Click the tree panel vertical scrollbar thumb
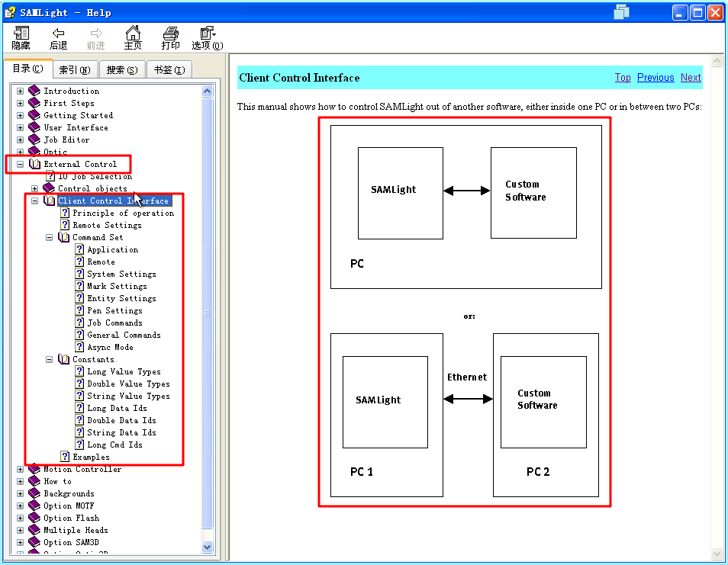 click(x=207, y=313)
